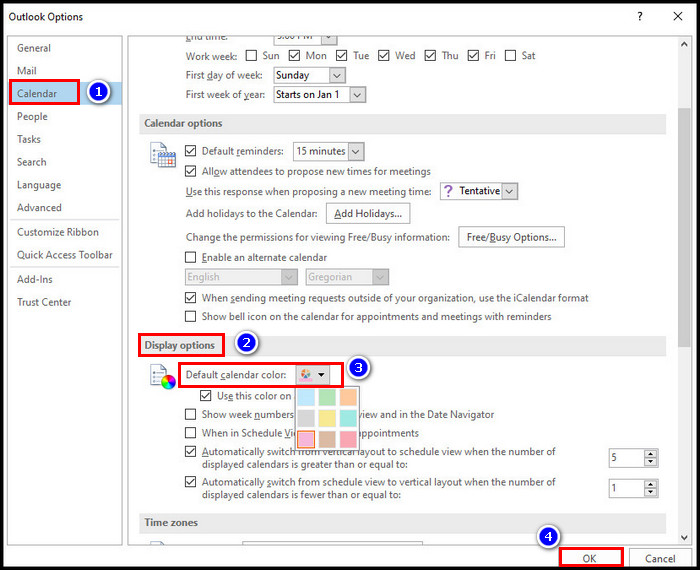Click the Free/Busy Options button
The height and width of the screenshot is (570, 700).
511,237
